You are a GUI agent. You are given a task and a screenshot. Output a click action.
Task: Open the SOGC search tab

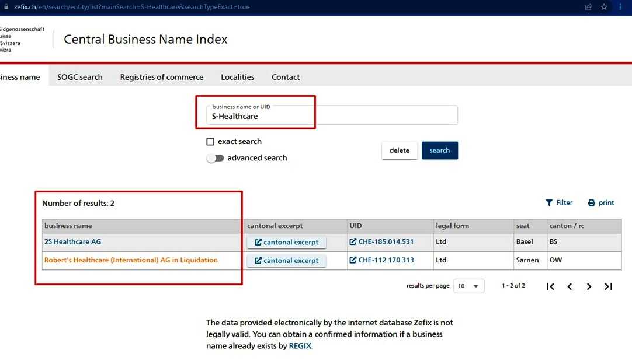[x=80, y=77]
